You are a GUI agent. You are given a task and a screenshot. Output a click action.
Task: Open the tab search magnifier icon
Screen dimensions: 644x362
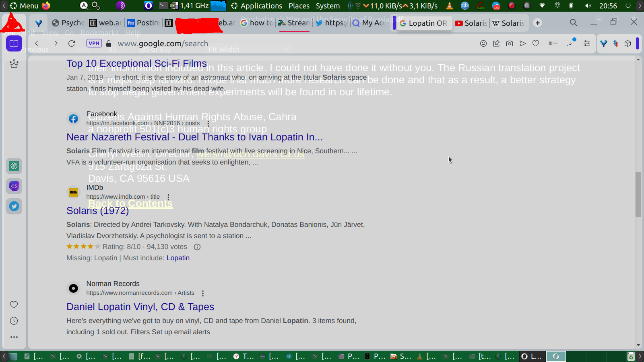(574, 23)
